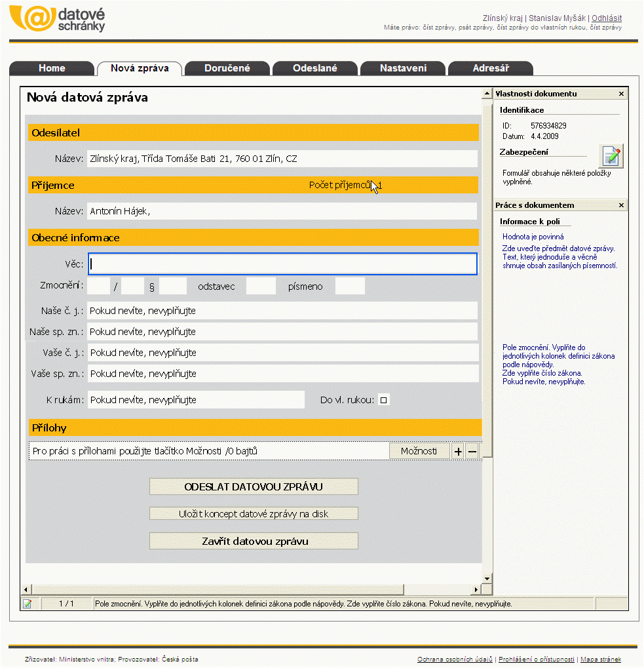Click the vertical scrollbar up arrow

(x=487, y=94)
